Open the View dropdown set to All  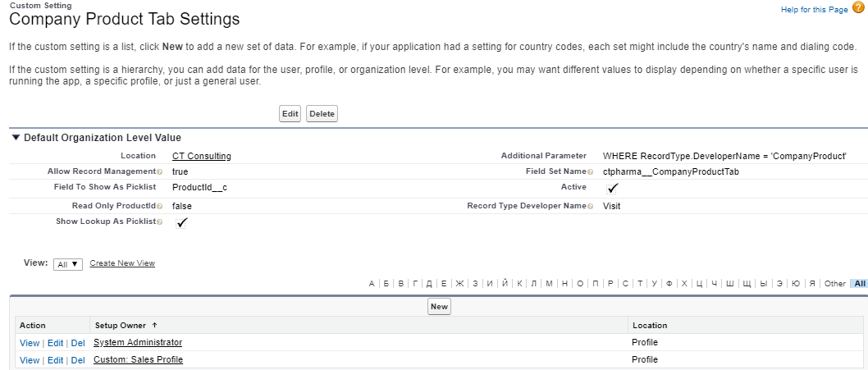click(x=67, y=264)
